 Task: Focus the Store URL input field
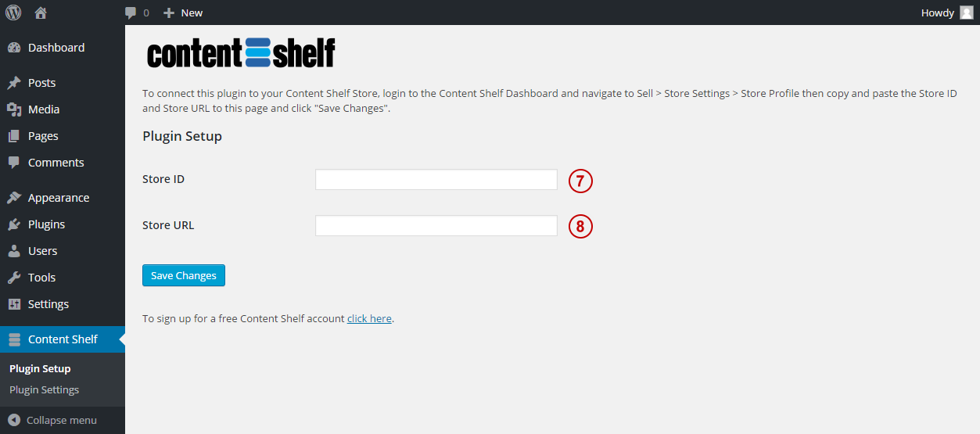click(x=436, y=225)
